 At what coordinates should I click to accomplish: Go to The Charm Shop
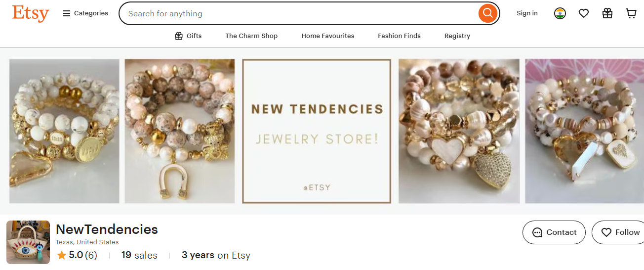tap(251, 36)
